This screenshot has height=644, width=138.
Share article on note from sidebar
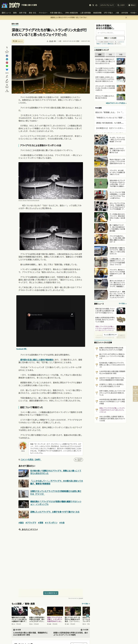[7, 73]
